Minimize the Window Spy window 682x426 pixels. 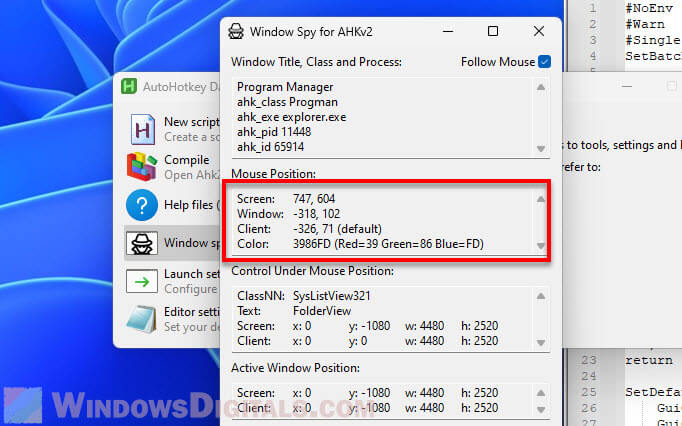point(448,31)
